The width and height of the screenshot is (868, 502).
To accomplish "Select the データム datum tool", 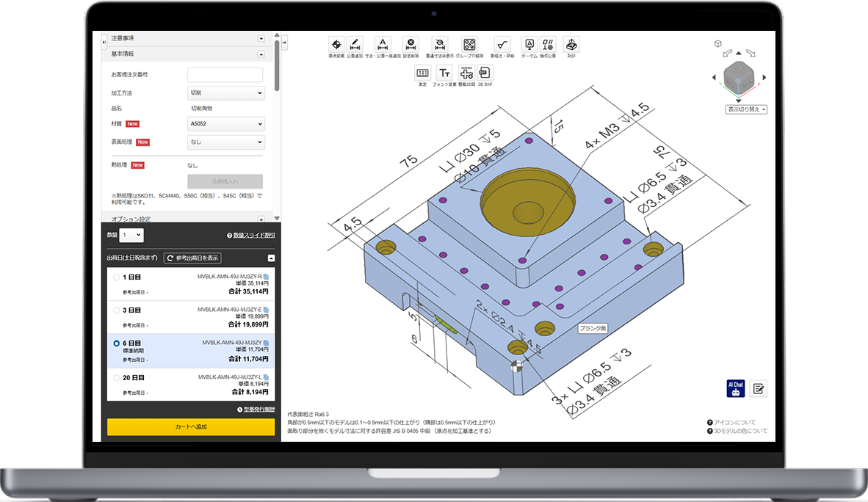I will coord(529,44).
